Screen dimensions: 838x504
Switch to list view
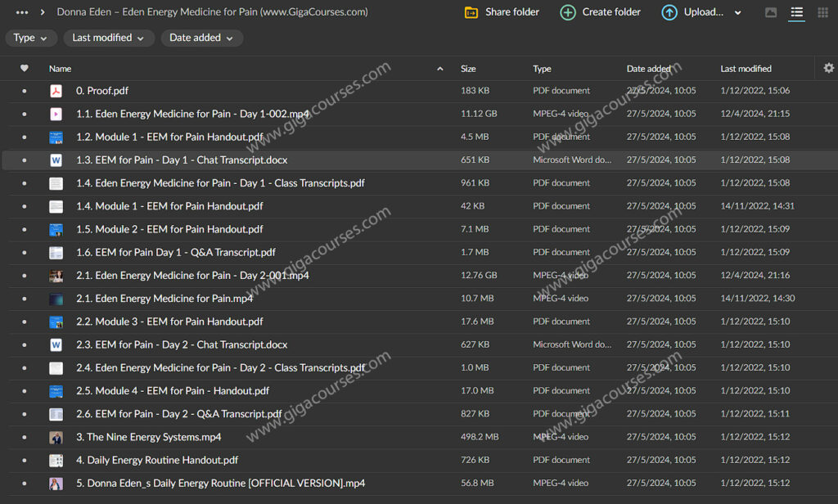pos(796,12)
